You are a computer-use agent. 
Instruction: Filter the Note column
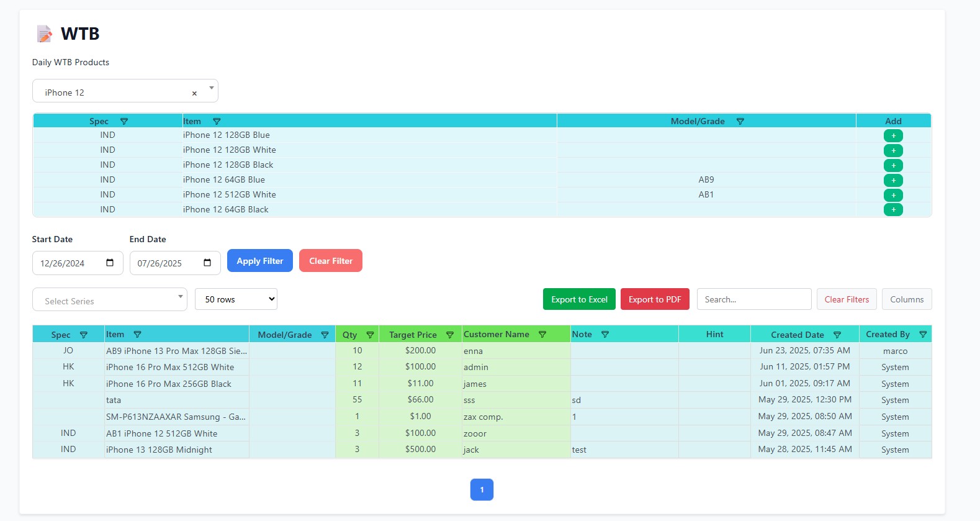coord(605,334)
